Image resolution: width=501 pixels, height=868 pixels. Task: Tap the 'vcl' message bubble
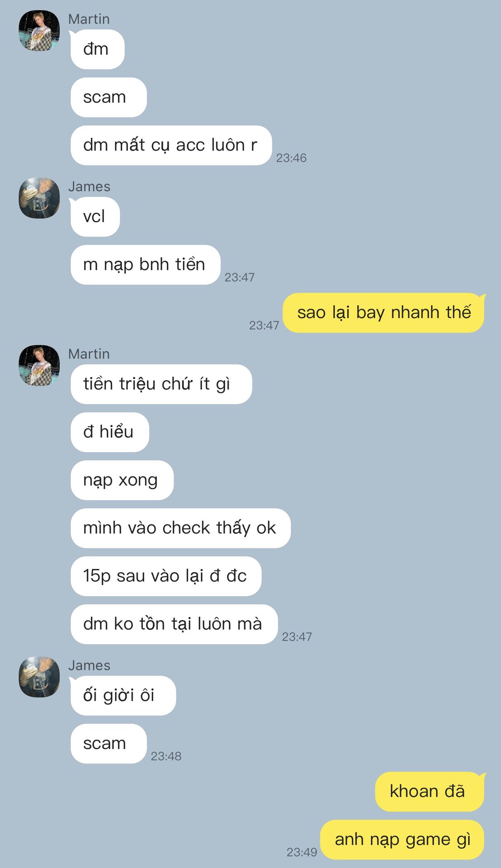(x=95, y=217)
